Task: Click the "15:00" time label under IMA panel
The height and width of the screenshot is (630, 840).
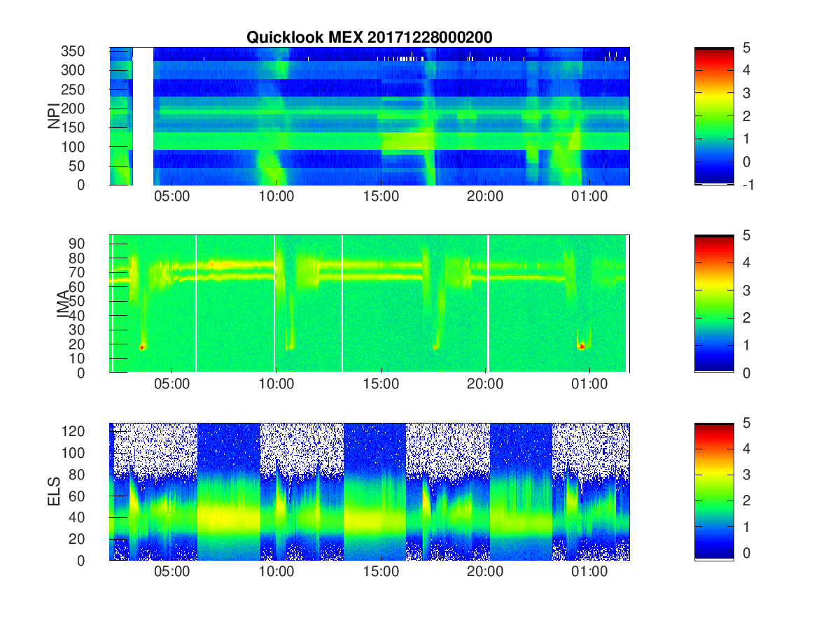Action: pyautogui.click(x=380, y=384)
